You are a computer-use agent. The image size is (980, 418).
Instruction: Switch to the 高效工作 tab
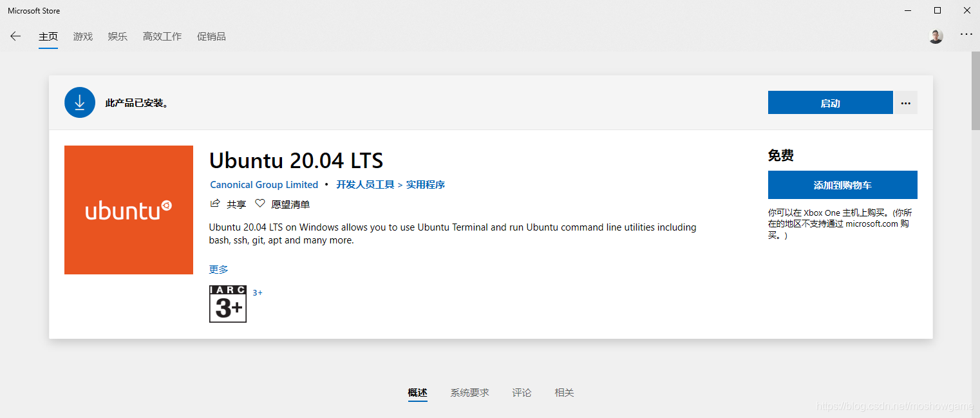coord(162,37)
